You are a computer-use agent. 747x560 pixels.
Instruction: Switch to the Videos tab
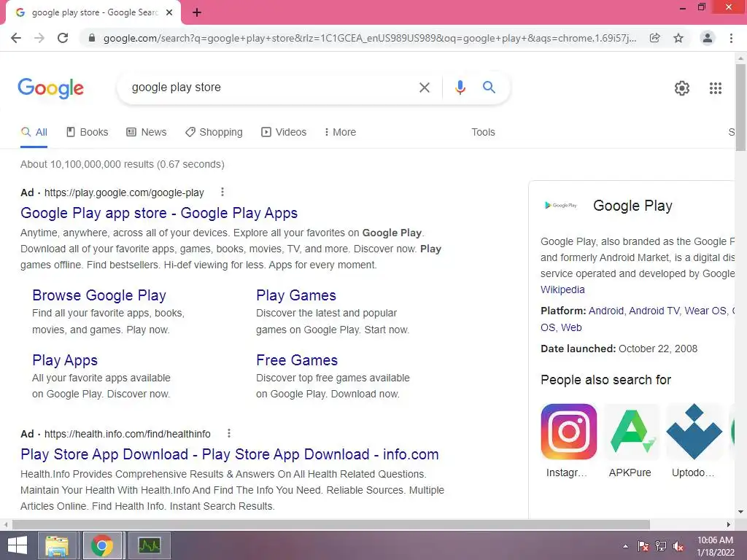[284, 133]
